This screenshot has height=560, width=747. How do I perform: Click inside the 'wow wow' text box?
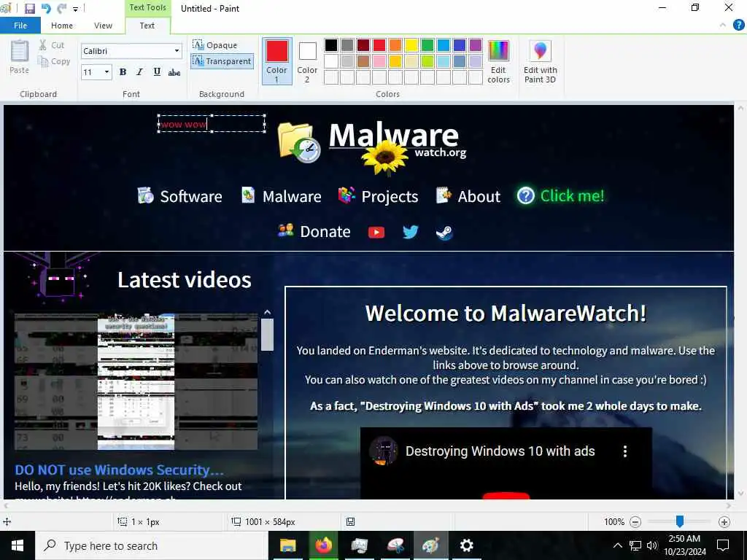212,124
